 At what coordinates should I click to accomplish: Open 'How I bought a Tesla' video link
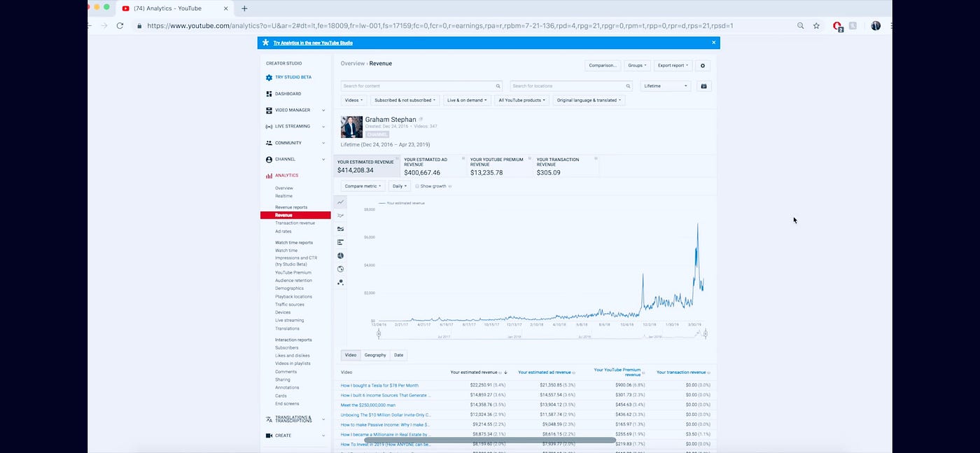click(379, 385)
